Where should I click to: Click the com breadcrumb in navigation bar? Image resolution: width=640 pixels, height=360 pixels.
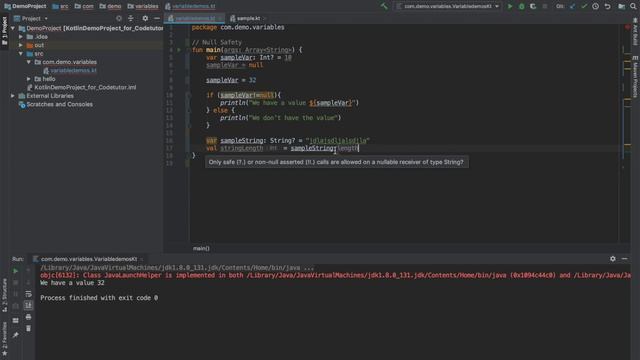(84, 6)
